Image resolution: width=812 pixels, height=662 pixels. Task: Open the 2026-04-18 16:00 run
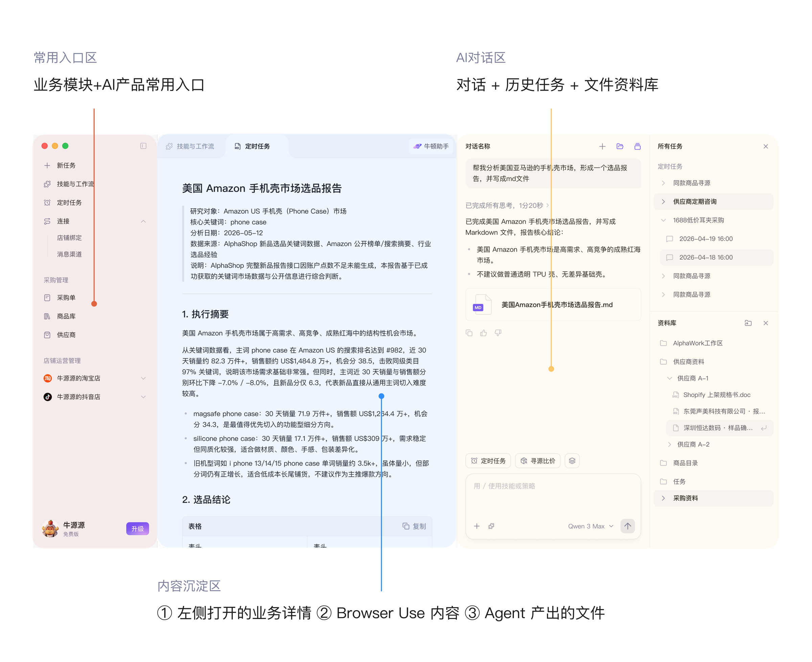tap(716, 257)
